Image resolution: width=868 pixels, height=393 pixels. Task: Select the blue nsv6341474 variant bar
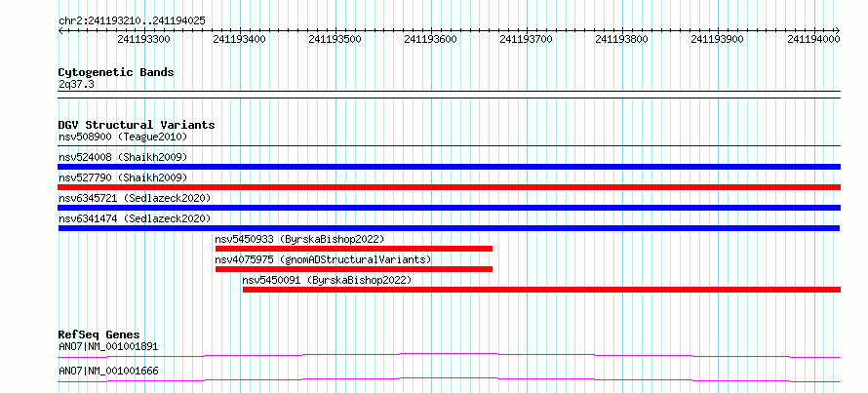449,228
